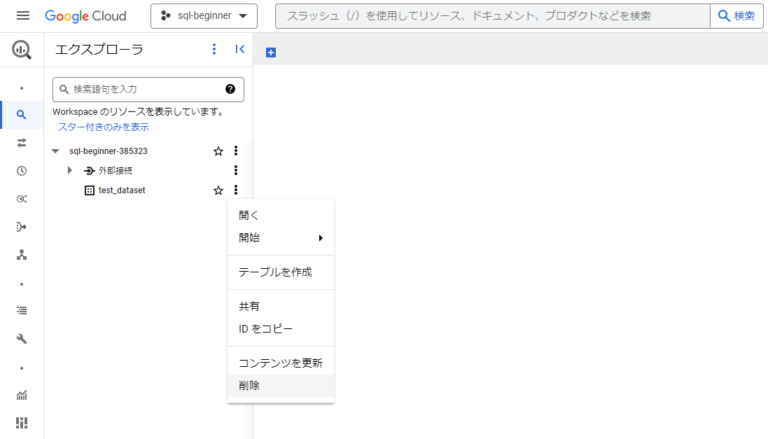Star the sql-beginner-385323 project
The width and height of the screenshot is (768, 439).
pyautogui.click(x=218, y=151)
